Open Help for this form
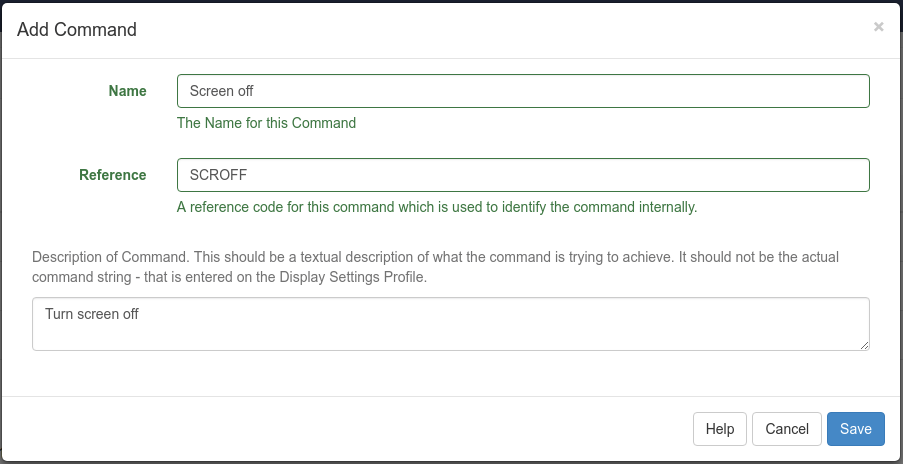This screenshot has height=464, width=903. [x=719, y=429]
